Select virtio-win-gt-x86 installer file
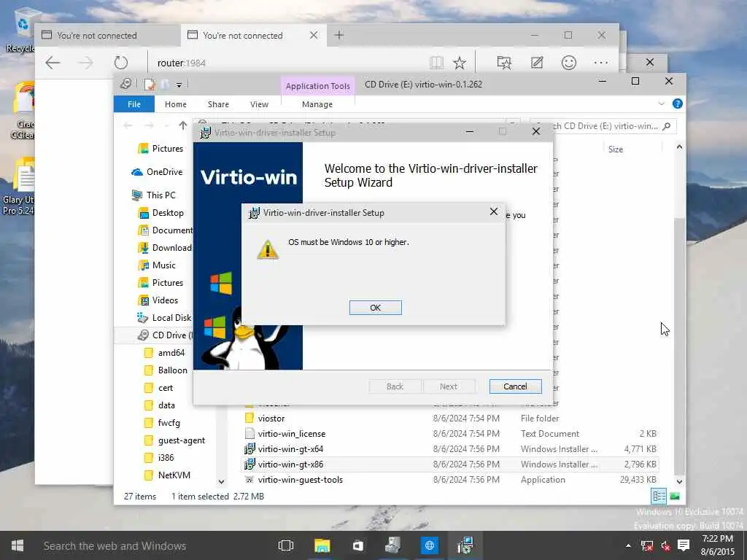This screenshot has width=747, height=560. pos(450,464)
